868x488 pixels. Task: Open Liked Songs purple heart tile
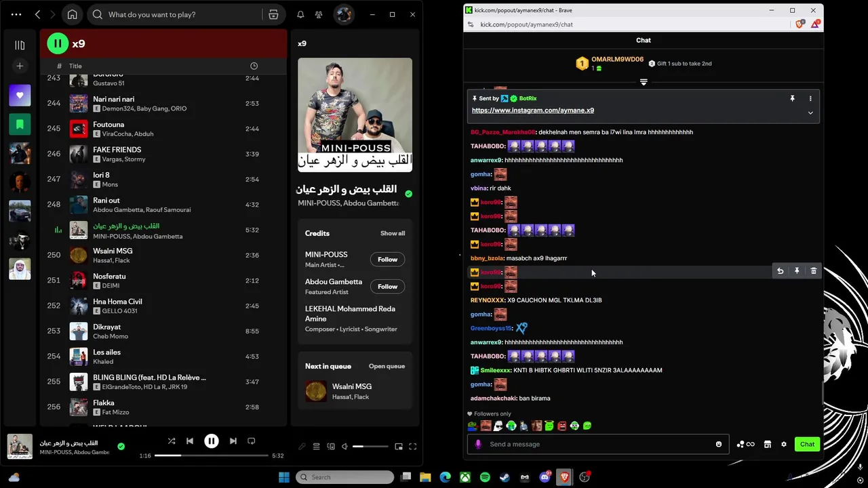20,96
